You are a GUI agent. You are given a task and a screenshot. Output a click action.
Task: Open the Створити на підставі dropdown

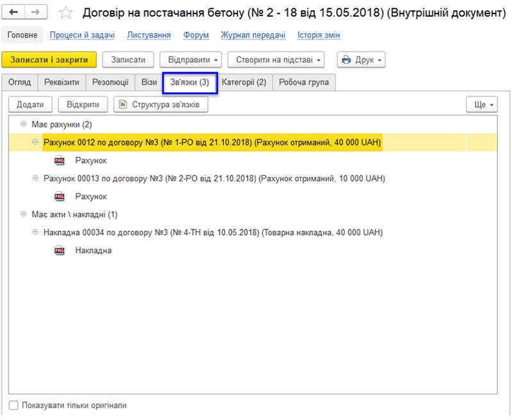click(276, 59)
